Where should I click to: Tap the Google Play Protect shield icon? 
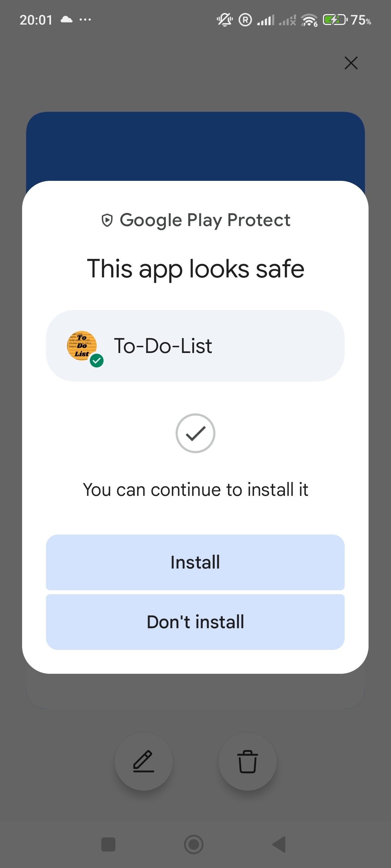click(107, 220)
